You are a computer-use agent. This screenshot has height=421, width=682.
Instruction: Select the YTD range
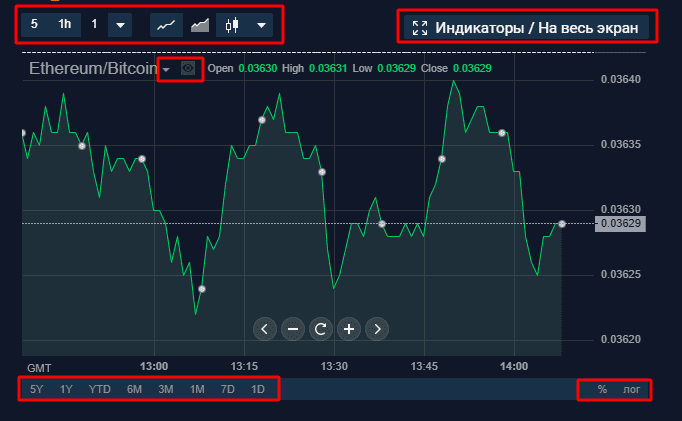pyautogui.click(x=100, y=389)
